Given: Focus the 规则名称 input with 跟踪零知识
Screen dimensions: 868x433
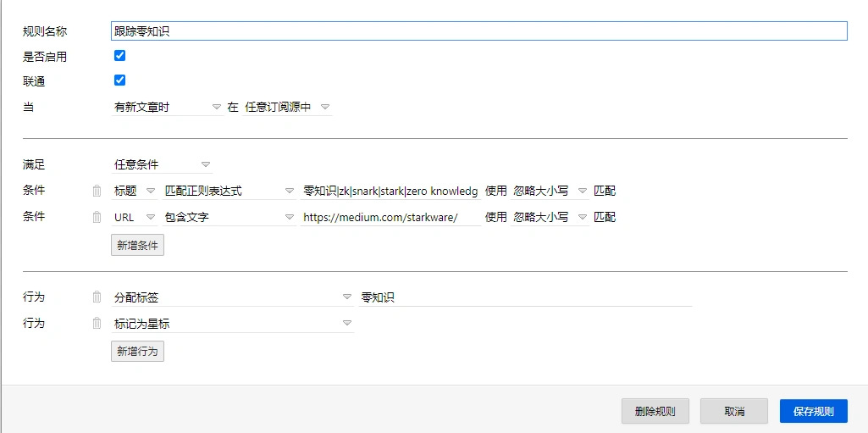Looking at the screenshot, I should [x=479, y=31].
